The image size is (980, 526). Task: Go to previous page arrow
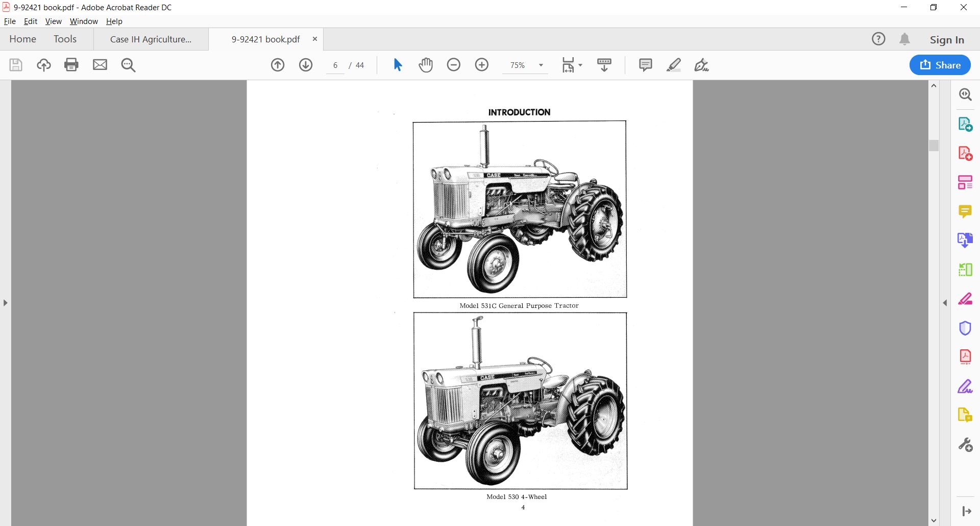click(278, 65)
